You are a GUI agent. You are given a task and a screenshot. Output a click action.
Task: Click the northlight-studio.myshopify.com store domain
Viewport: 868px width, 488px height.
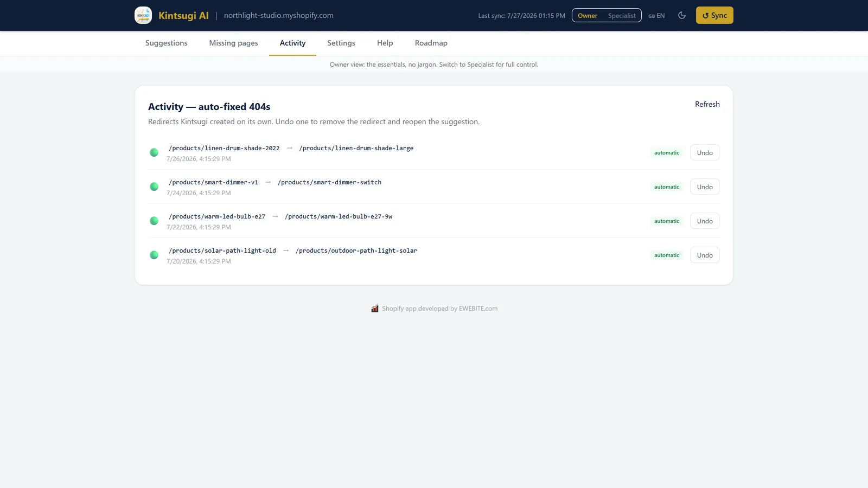(x=279, y=15)
